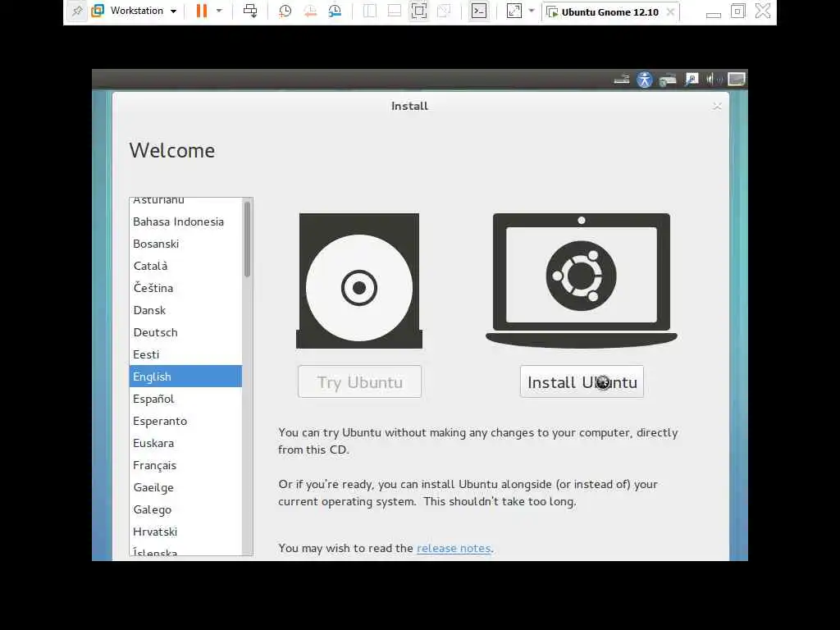Click the language list scrollbar thumb

pos(247,239)
